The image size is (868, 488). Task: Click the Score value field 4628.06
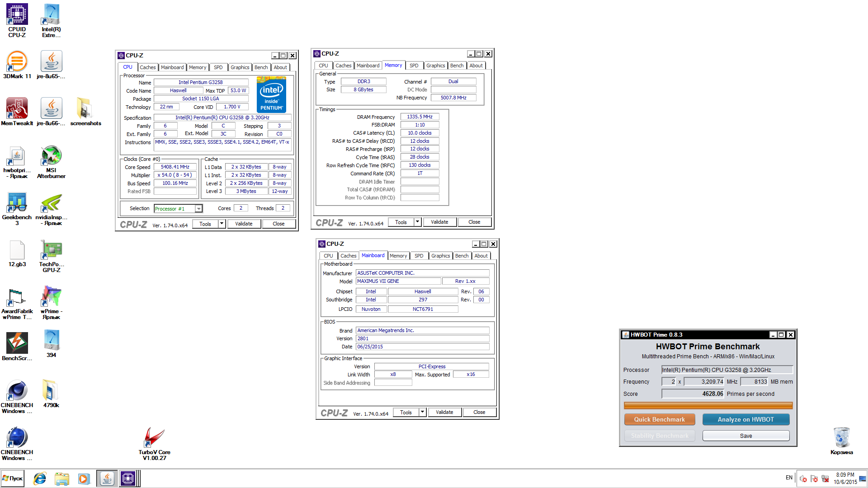coord(693,394)
